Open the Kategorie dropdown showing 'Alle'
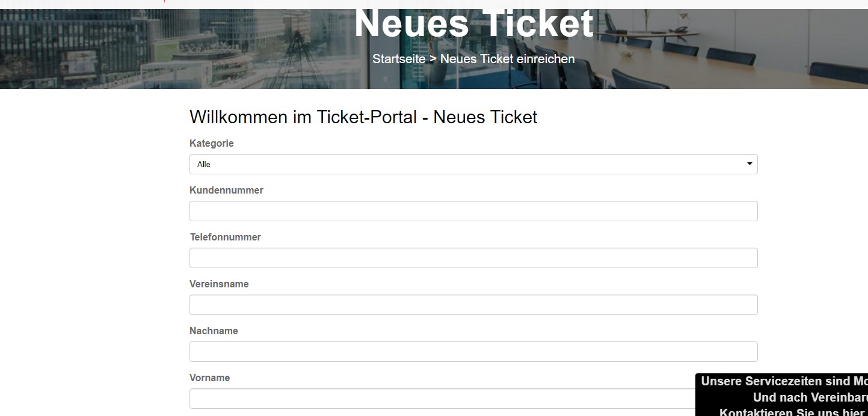Screen dimensions: 868x416 [x=473, y=164]
